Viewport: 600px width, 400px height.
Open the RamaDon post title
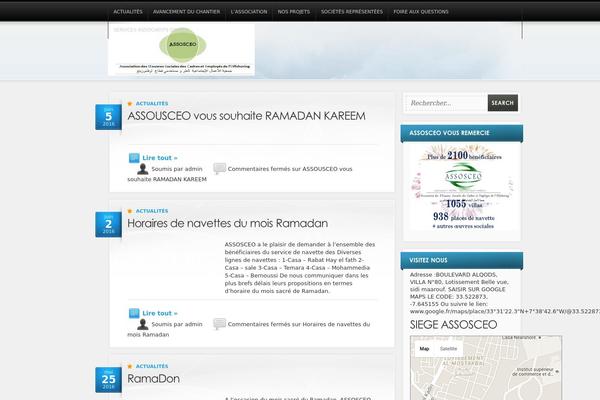click(153, 379)
